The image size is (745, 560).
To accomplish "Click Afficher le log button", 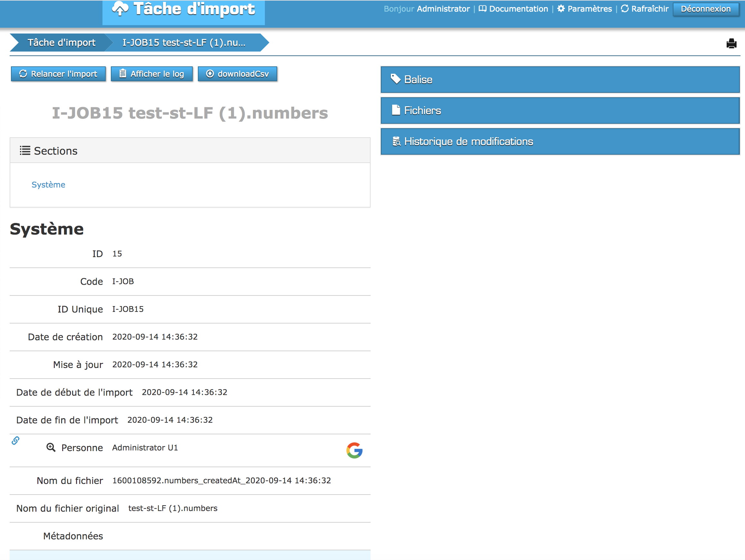I will pos(152,74).
